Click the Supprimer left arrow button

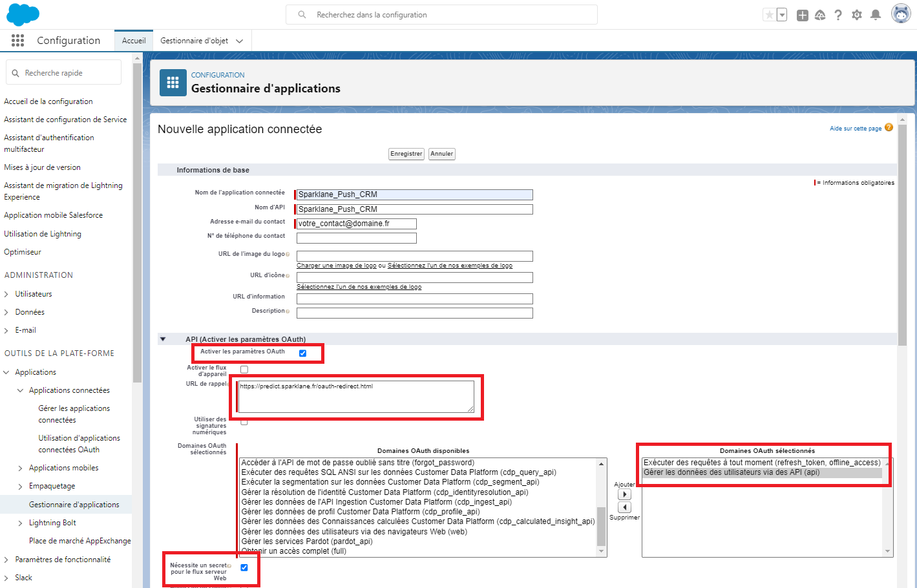[624, 507]
